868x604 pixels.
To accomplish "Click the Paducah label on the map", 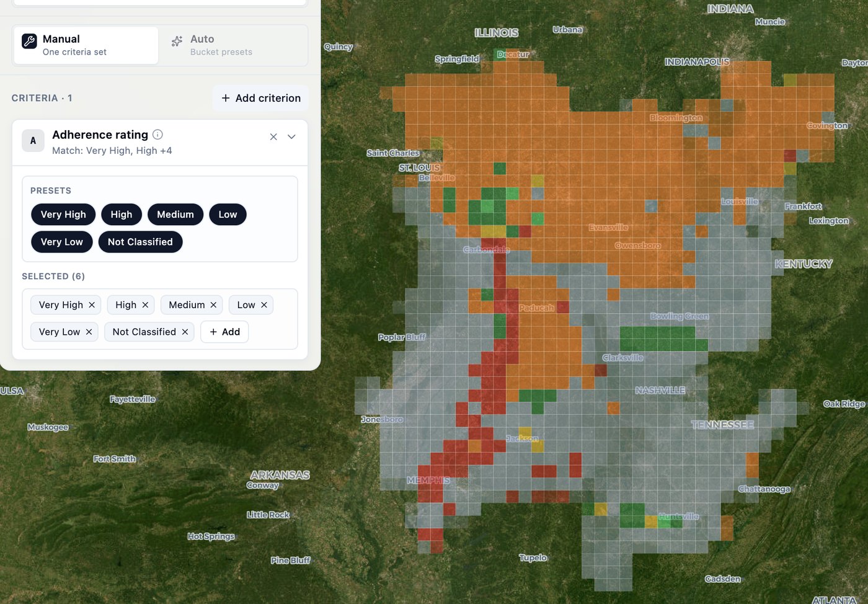I will coord(536,308).
